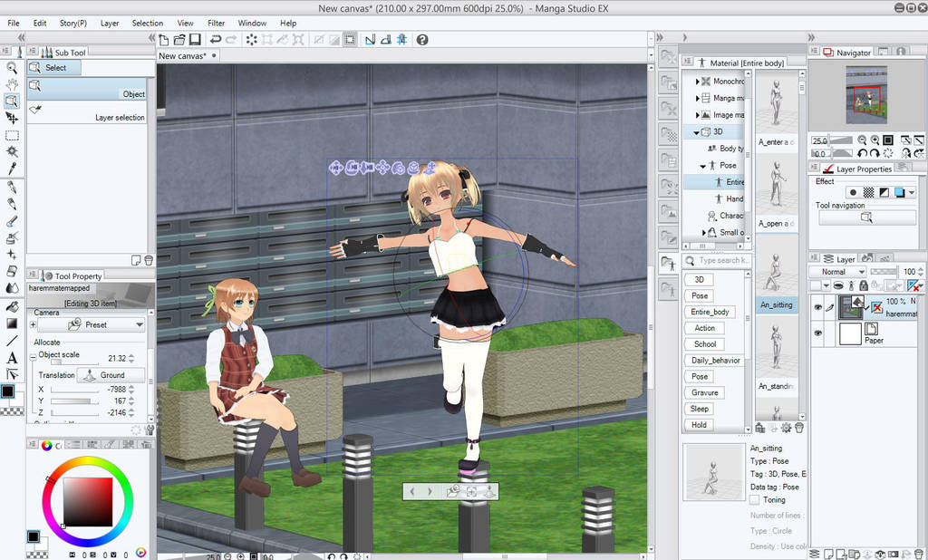
Task: Pick a color in the red color square
Action: [88, 502]
